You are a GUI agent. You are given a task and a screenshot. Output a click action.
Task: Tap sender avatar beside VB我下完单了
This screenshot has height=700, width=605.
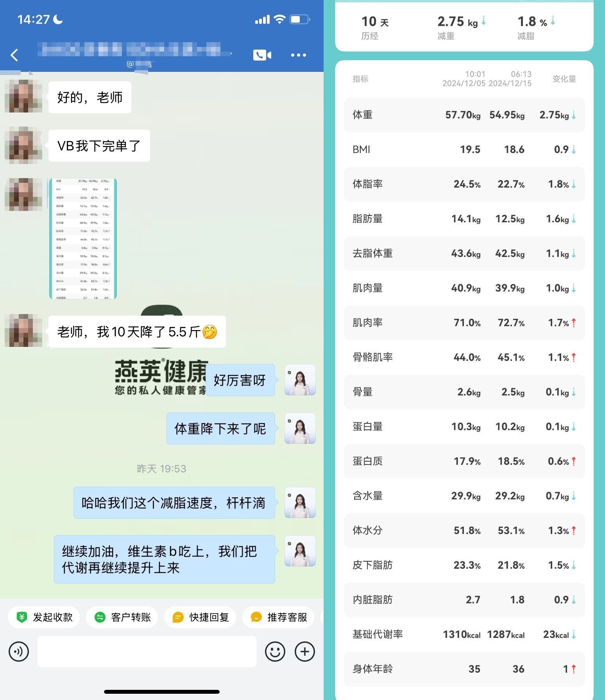[23, 145]
